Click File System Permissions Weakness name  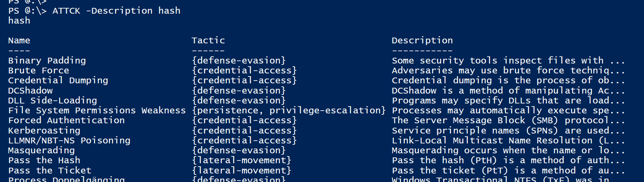coord(97,111)
